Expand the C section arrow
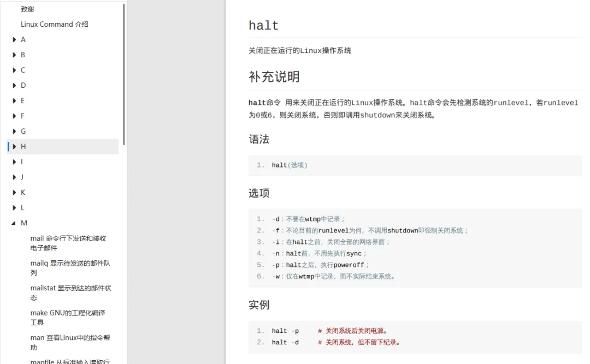The width and height of the screenshot is (590, 364). [x=14, y=70]
